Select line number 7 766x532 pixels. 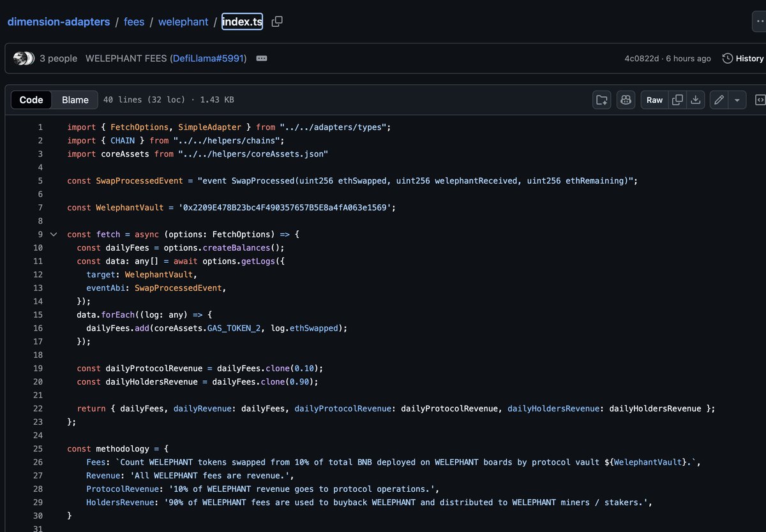pos(40,207)
